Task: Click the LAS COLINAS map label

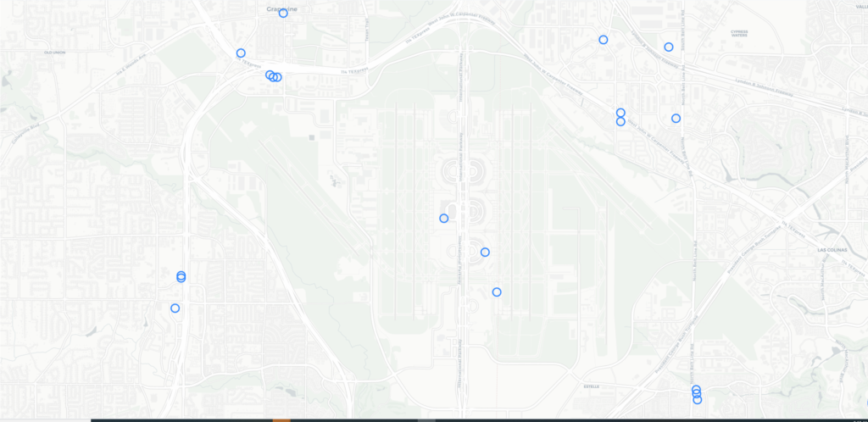Action: click(832, 250)
